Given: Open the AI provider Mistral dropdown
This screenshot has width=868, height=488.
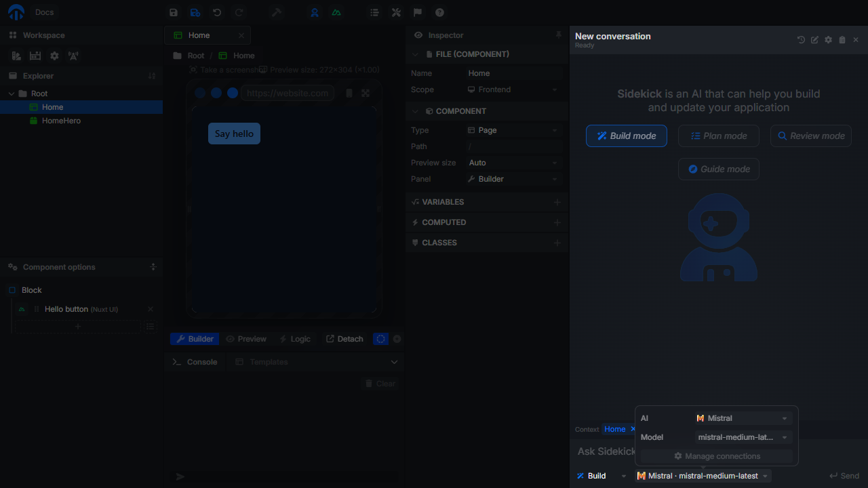Looking at the screenshot, I should [x=743, y=418].
